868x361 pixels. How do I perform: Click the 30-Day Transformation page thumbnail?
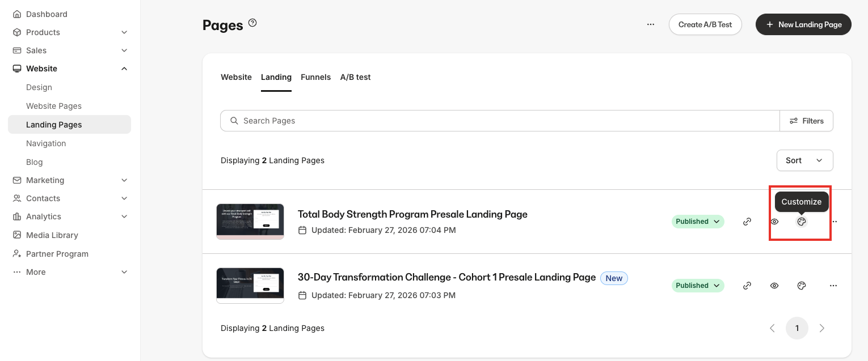click(250, 285)
